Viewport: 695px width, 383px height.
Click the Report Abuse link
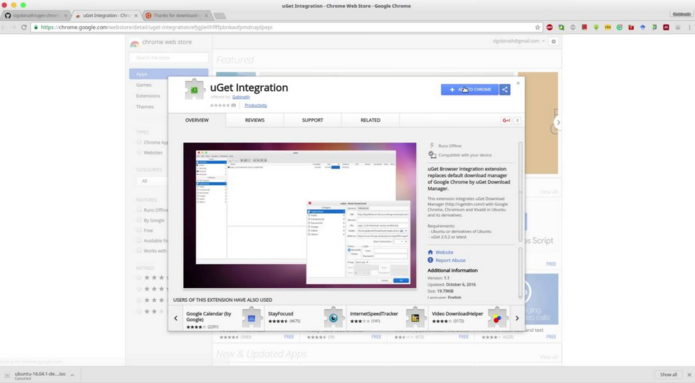(450, 260)
